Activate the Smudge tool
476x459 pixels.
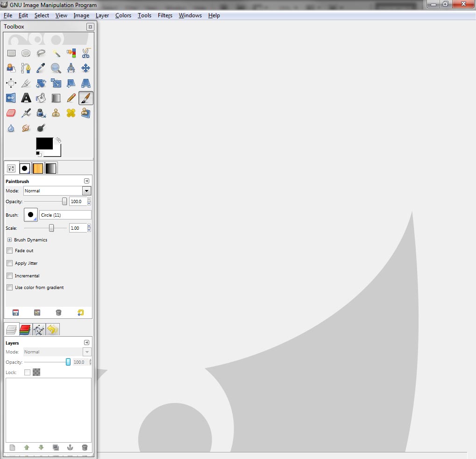(x=26, y=128)
